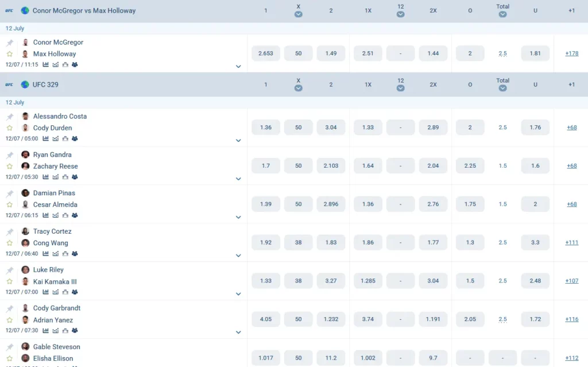This screenshot has height=367, width=588.
Task: Star the Tracy Cortez vs Cong Wang fight
Action: (10, 243)
